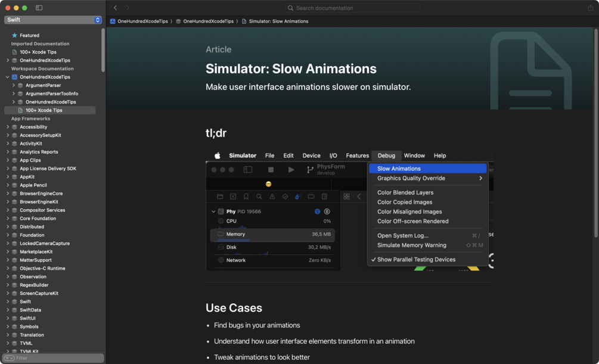This screenshot has height=364, width=599.
Task: Expand the Accessibility framework
Action: [8, 127]
